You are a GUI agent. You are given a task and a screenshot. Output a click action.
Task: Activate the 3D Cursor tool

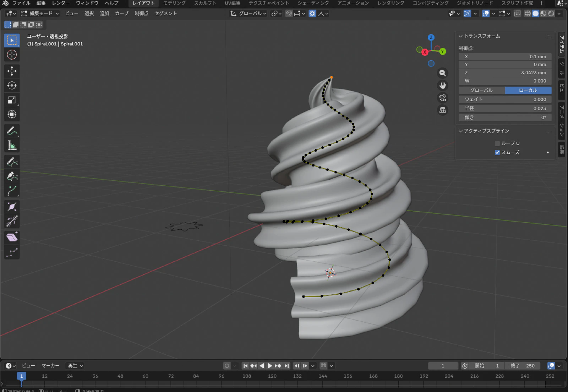click(x=12, y=55)
